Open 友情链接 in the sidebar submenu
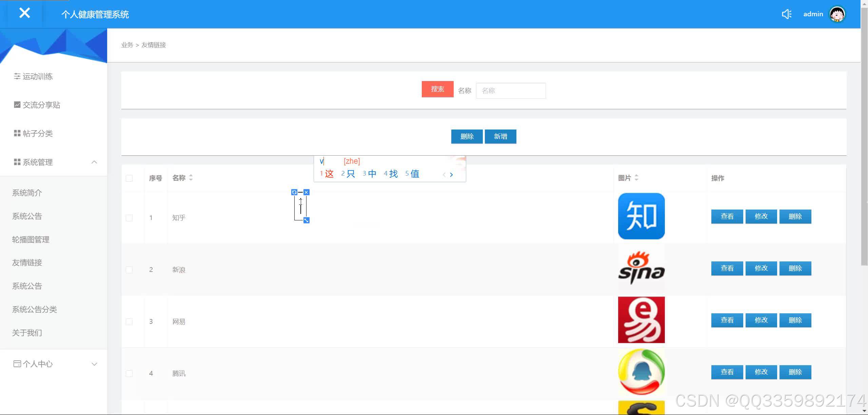The width and height of the screenshot is (868, 415). (27, 263)
